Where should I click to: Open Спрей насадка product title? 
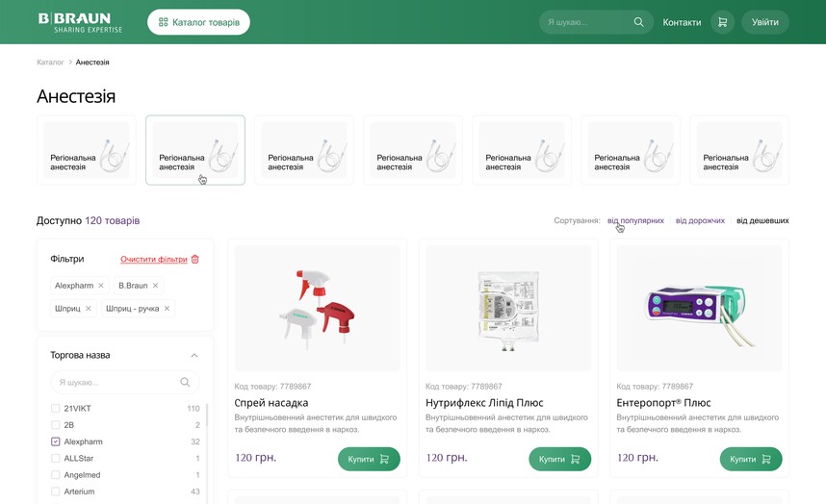[271, 402]
